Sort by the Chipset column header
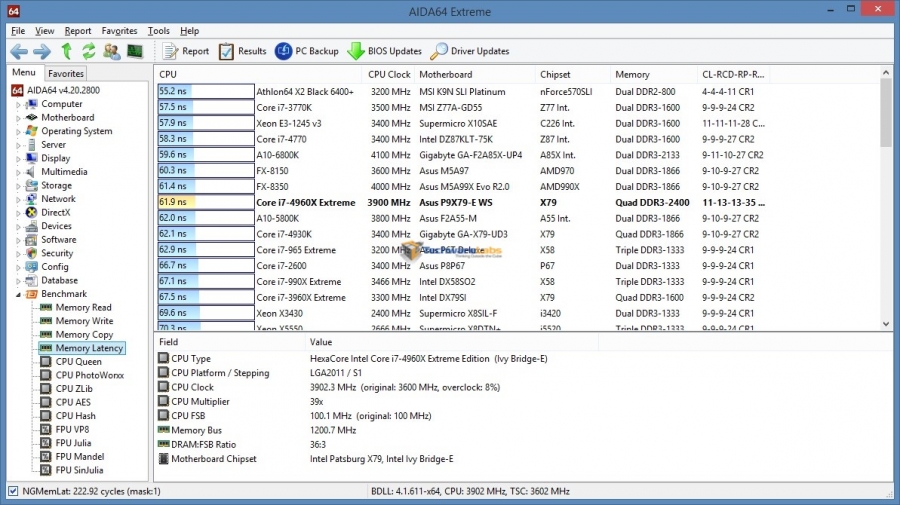Image resolution: width=900 pixels, height=505 pixels. (572, 75)
